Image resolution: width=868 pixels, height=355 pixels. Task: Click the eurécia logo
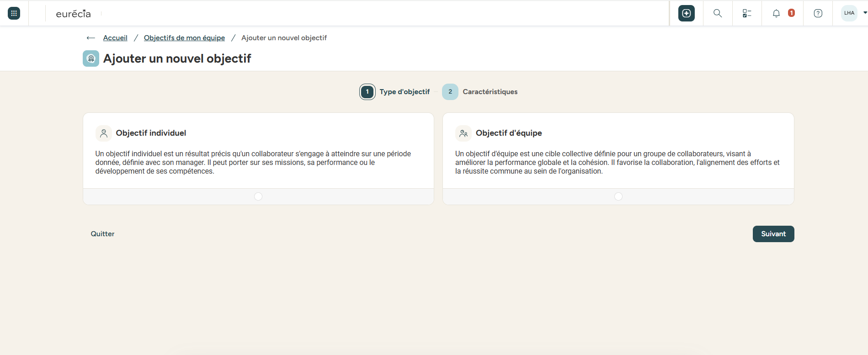(x=73, y=14)
